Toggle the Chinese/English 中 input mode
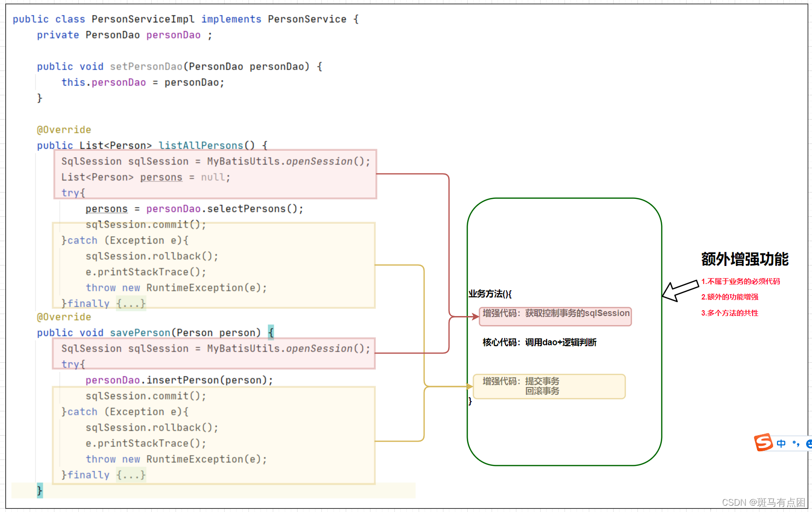Viewport: 812px width, 512px height. point(781,443)
